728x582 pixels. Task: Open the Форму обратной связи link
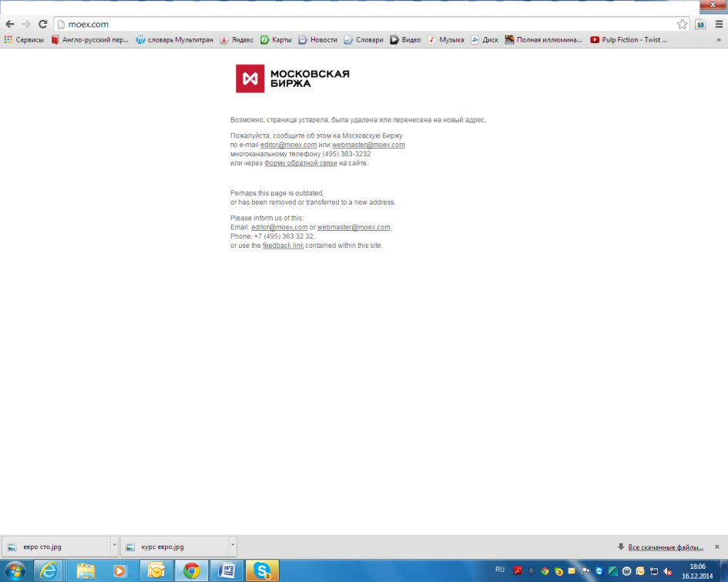point(300,163)
